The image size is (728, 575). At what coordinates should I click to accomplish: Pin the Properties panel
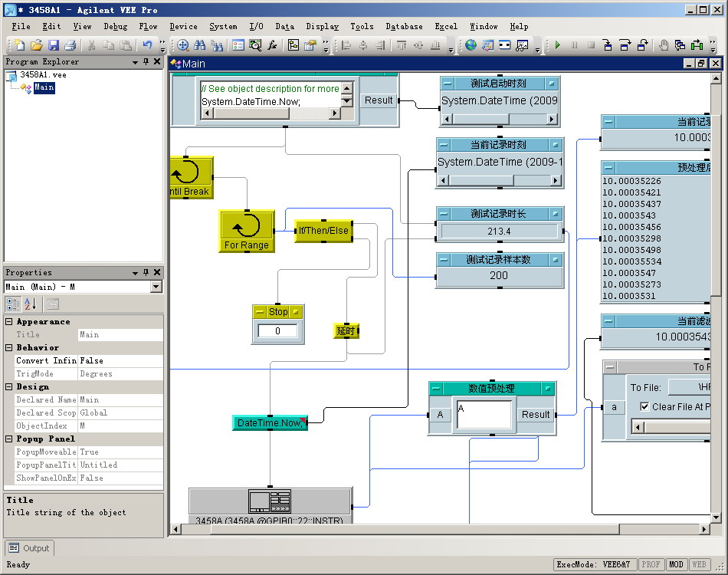point(146,273)
